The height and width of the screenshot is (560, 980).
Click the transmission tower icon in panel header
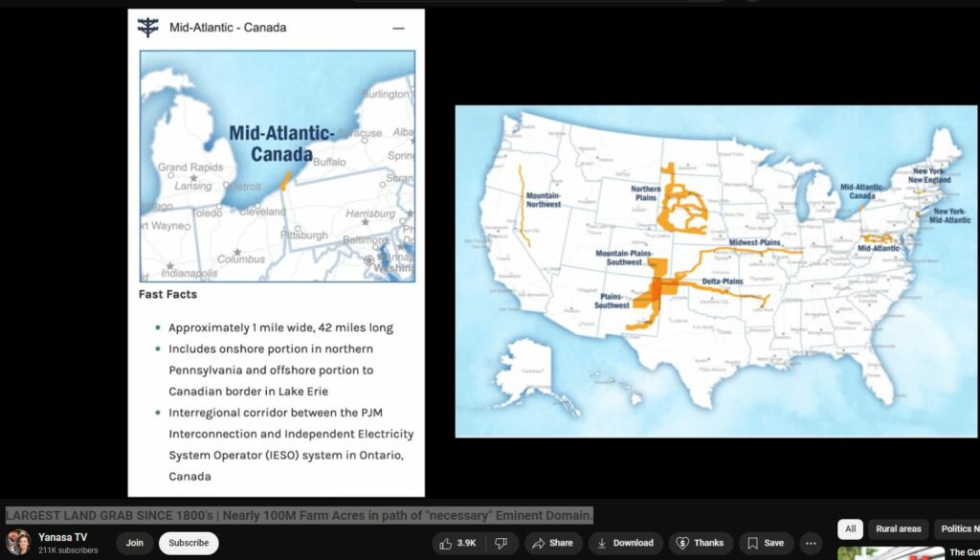click(148, 28)
